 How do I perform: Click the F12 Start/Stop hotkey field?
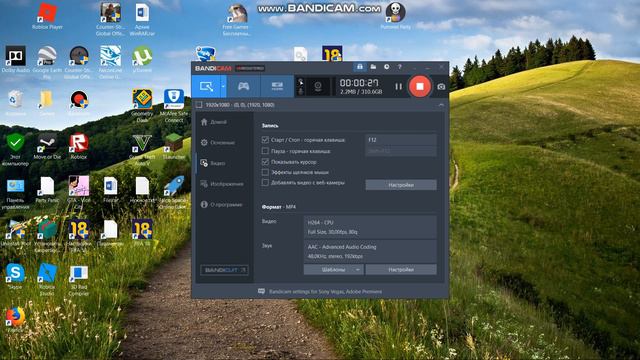click(401, 140)
